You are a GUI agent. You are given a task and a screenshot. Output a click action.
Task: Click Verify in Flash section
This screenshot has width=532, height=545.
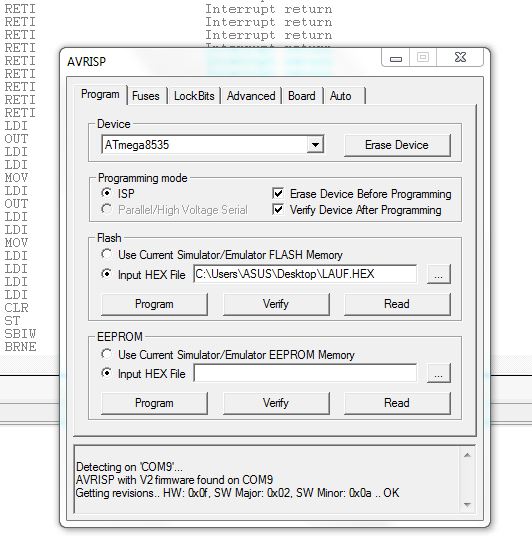click(x=276, y=304)
